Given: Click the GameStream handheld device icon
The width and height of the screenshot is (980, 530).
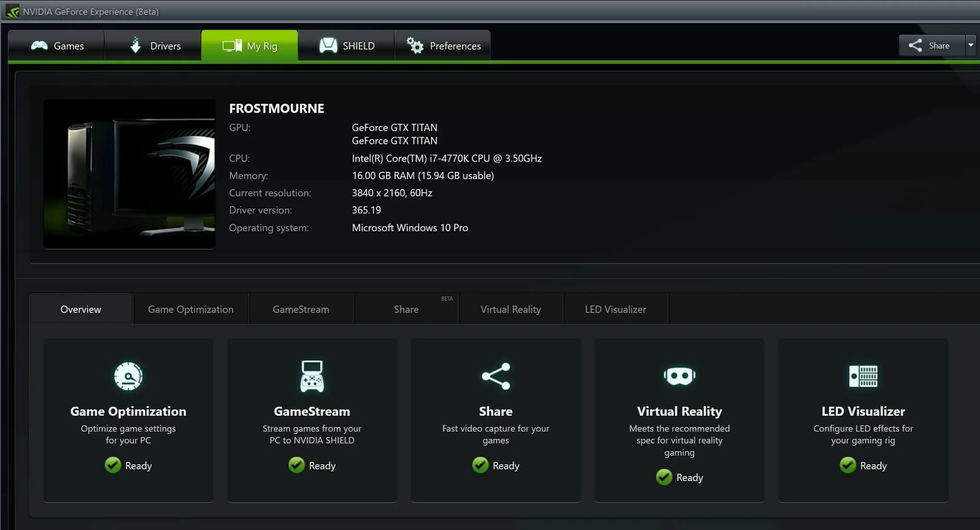Looking at the screenshot, I should pos(312,376).
